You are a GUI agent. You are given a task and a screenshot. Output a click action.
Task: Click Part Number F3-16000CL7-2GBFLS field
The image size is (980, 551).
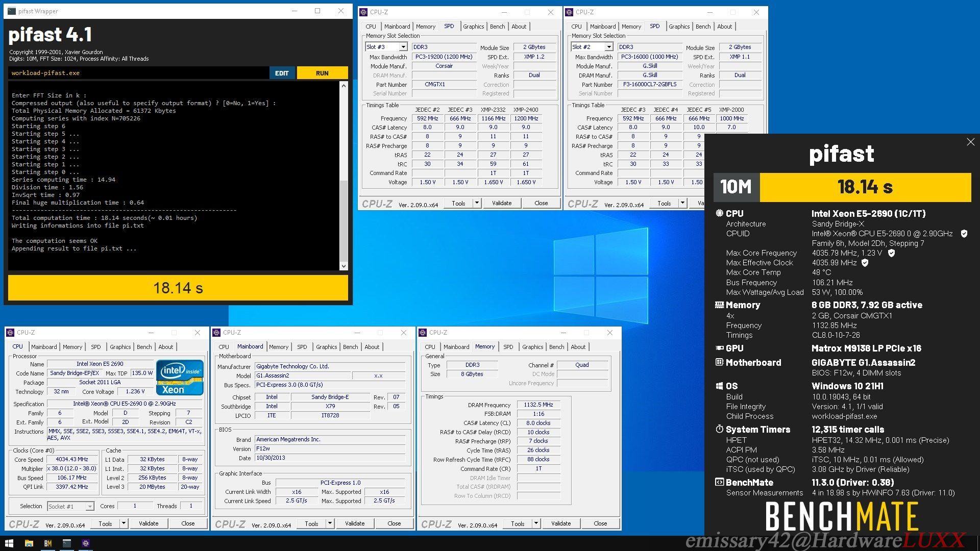[x=650, y=84]
